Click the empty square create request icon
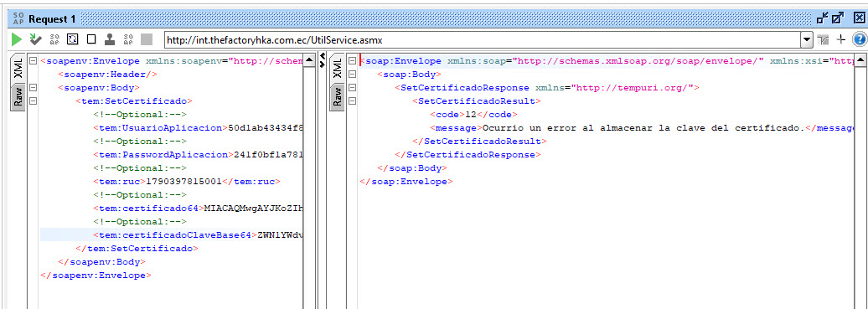The height and width of the screenshot is (309, 868). (91, 39)
